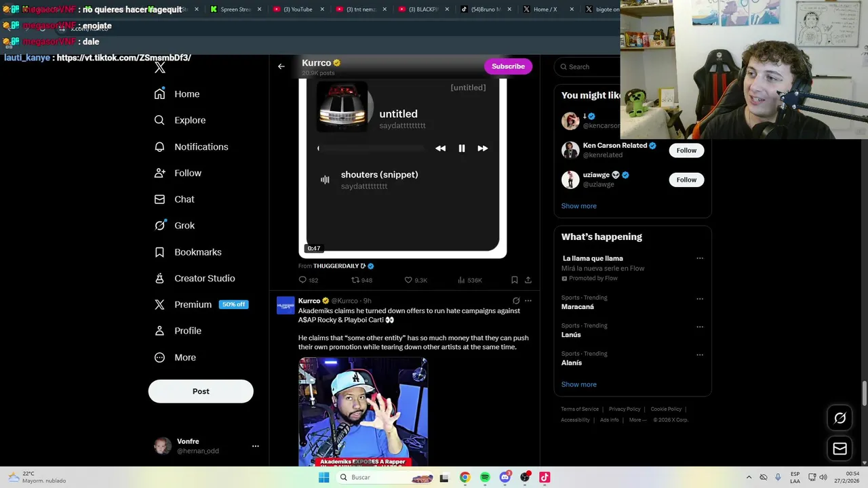Open the Ken Carson Related profile
Screen dimensions: 868x488
(x=614, y=146)
